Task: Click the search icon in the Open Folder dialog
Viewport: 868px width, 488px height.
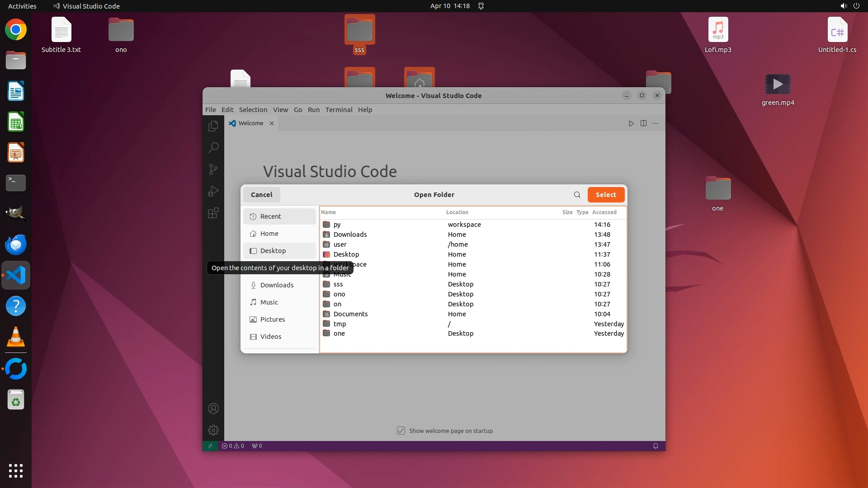Action: pos(577,195)
